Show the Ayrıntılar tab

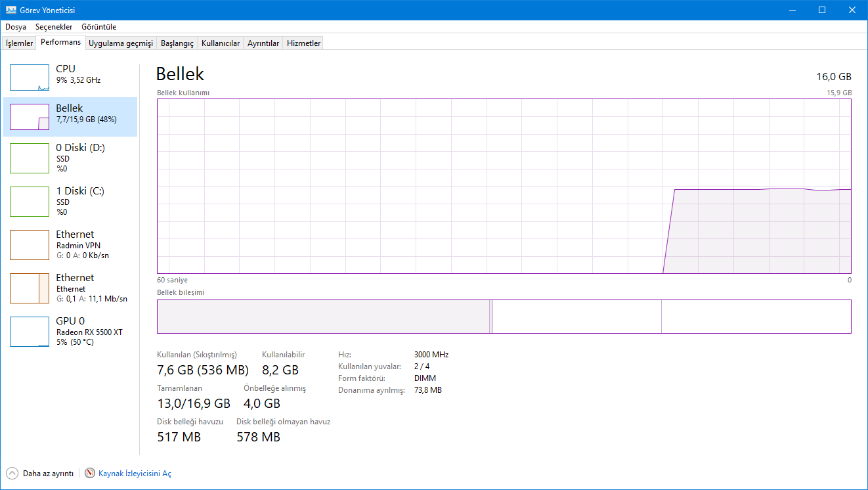263,43
